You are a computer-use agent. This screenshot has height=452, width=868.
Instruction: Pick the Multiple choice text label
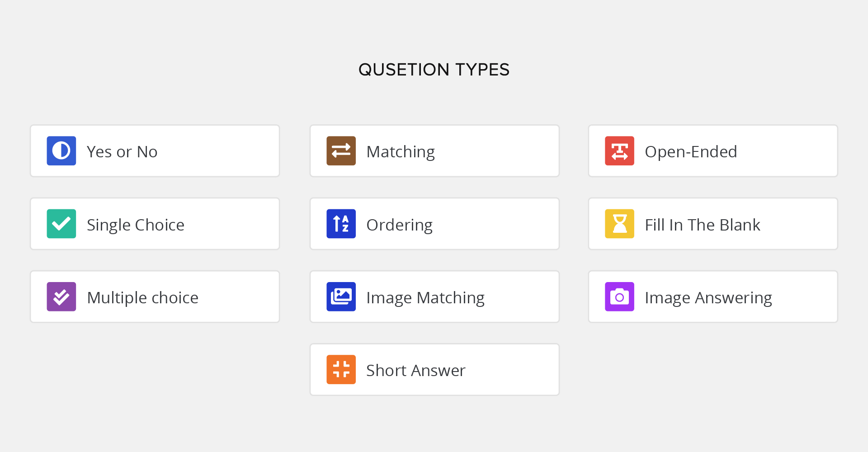(142, 297)
